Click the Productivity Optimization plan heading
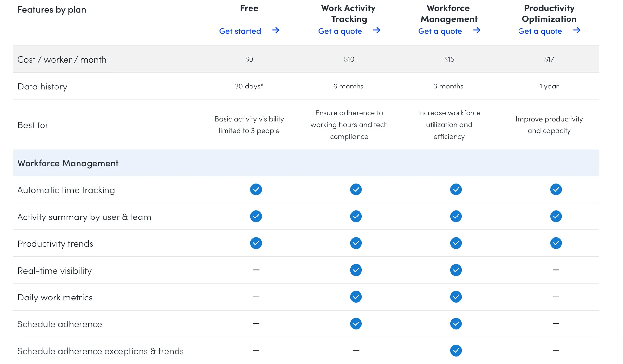The width and height of the screenshot is (623, 364). coord(549,14)
